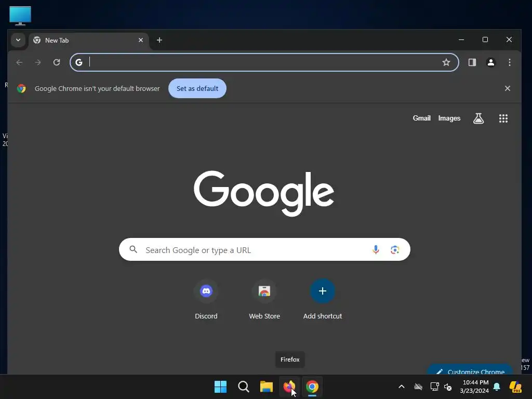Click Chrome logo in default browser bar

pos(21,88)
